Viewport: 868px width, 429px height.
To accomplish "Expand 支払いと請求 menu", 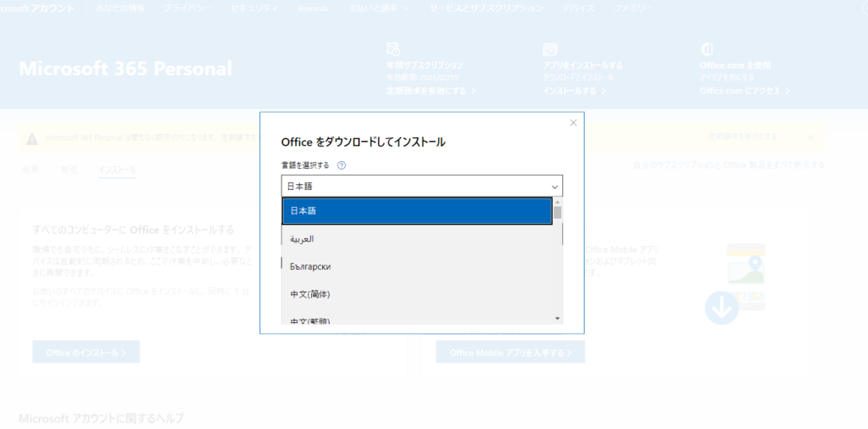I will (x=379, y=8).
